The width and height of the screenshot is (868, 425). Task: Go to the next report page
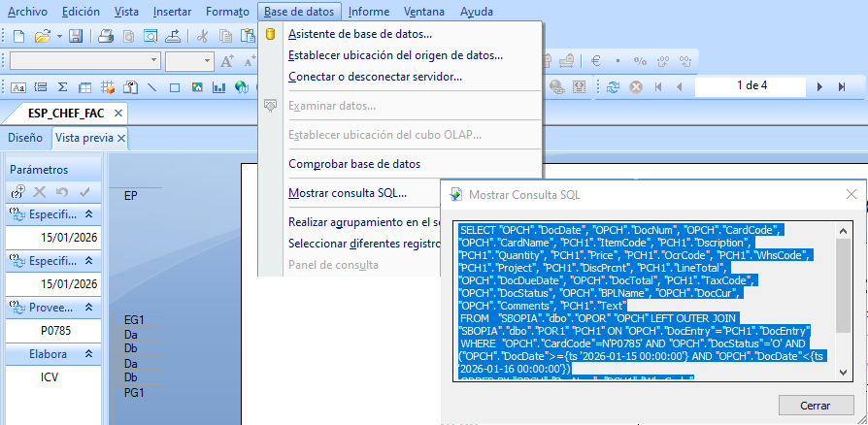pos(820,86)
